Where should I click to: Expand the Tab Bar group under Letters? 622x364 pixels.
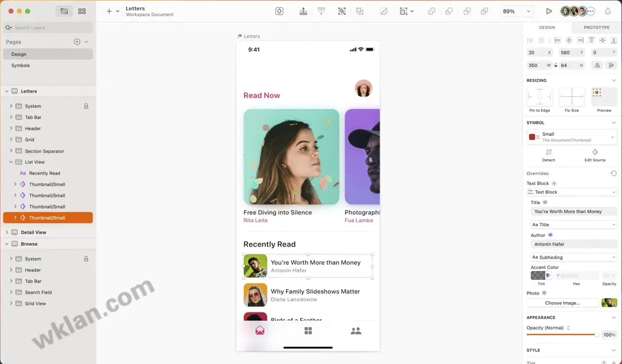[x=11, y=117]
